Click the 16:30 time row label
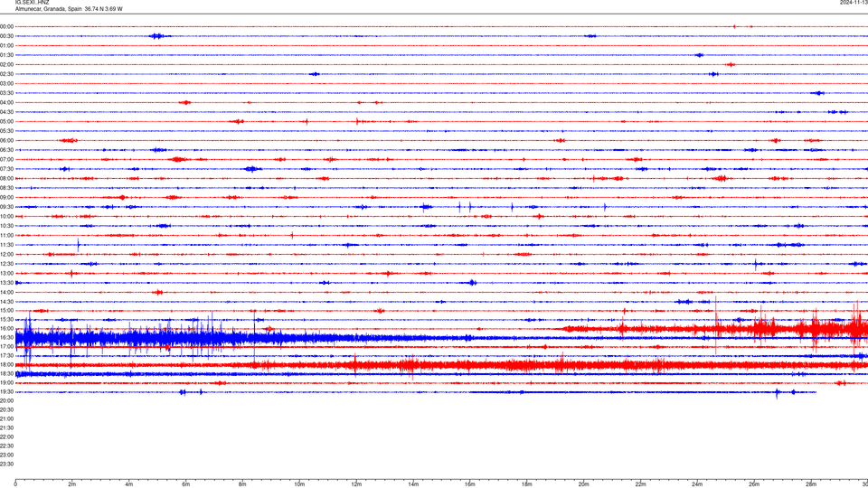 pos(6,337)
